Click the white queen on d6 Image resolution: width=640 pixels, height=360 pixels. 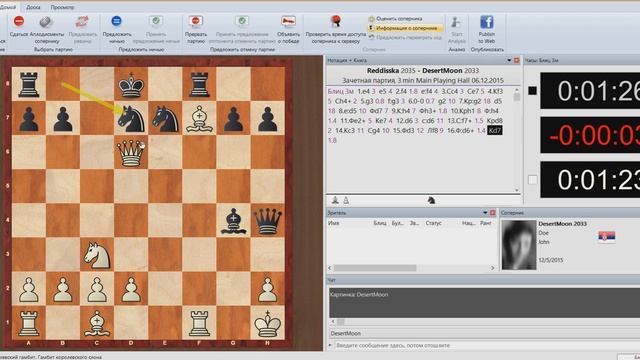click(x=131, y=153)
